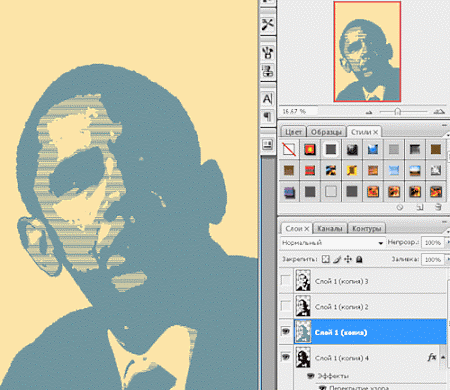Select layer named Слой 1 (копия) 3
Viewport: 450px width, 390px height.
(342, 281)
